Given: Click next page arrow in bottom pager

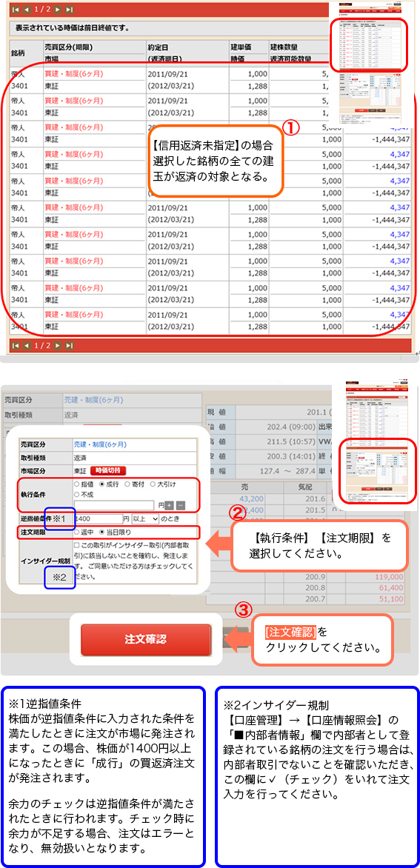Looking at the screenshot, I should 58,345.
